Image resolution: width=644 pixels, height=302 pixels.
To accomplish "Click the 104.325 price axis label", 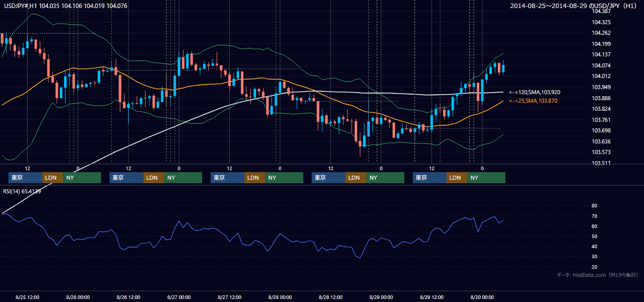I will tap(601, 22).
